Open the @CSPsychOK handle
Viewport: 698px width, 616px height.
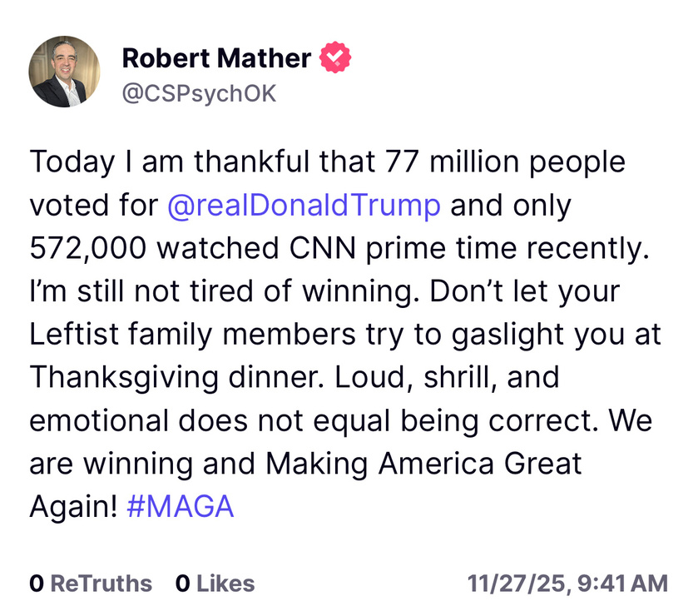point(198,93)
